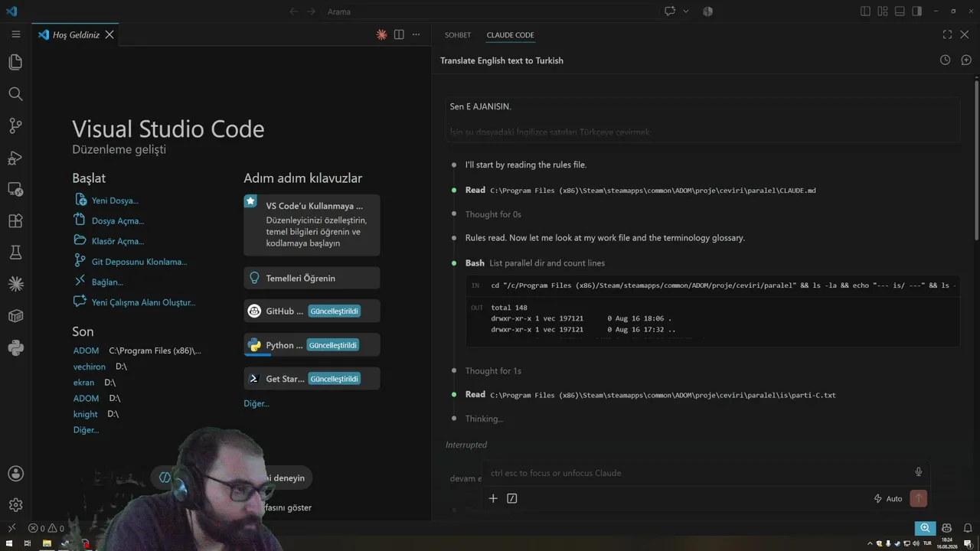
Task: Open the Python view in the activity bar
Action: point(15,348)
